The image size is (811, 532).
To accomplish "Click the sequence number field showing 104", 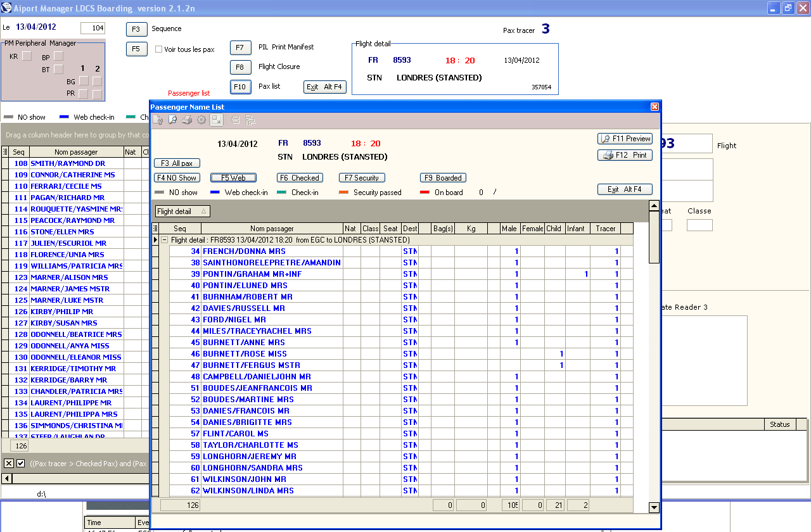I will tap(93, 28).
